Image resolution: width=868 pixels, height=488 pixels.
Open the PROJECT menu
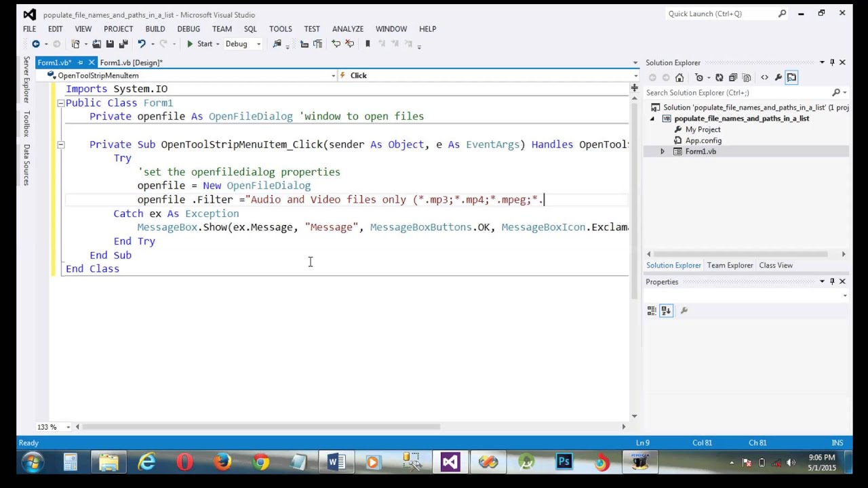[118, 29]
